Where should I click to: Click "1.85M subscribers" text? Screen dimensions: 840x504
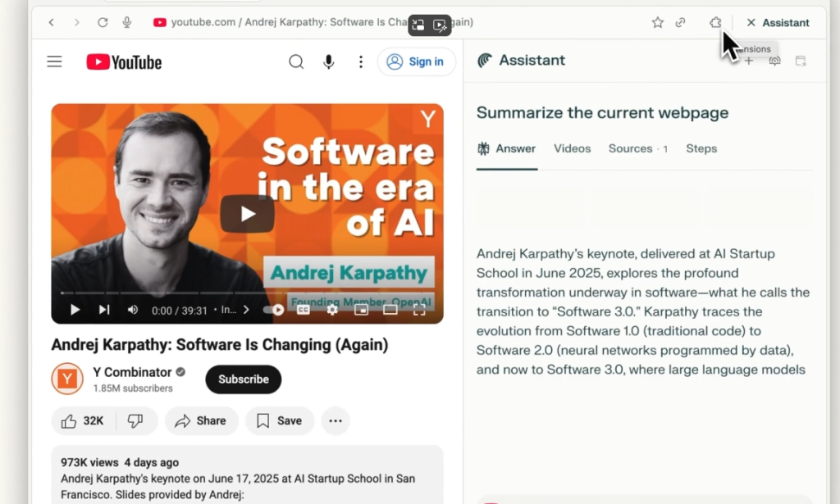(x=133, y=388)
